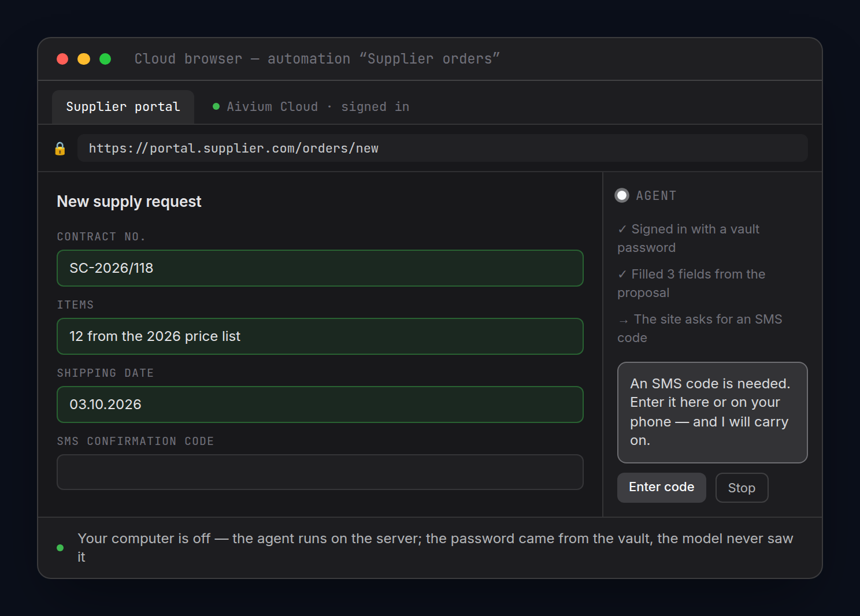Focus the URL address bar

pos(443,148)
